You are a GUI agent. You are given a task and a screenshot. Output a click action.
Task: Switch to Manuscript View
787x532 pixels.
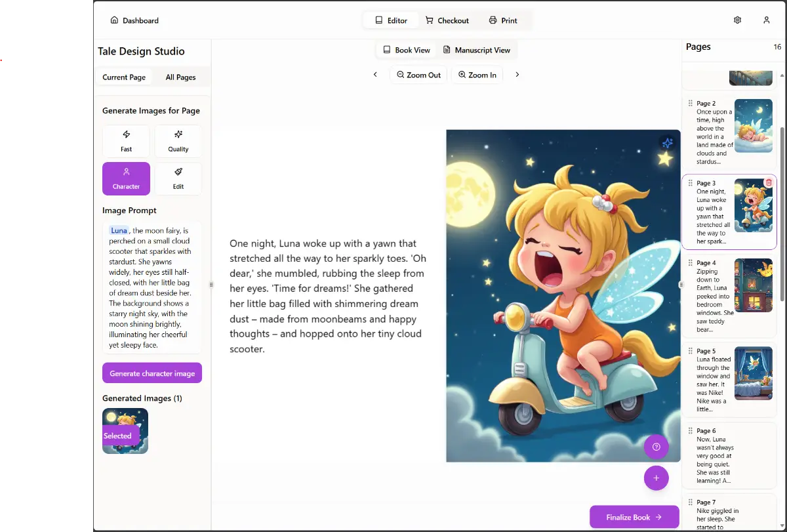pyautogui.click(x=477, y=50)
